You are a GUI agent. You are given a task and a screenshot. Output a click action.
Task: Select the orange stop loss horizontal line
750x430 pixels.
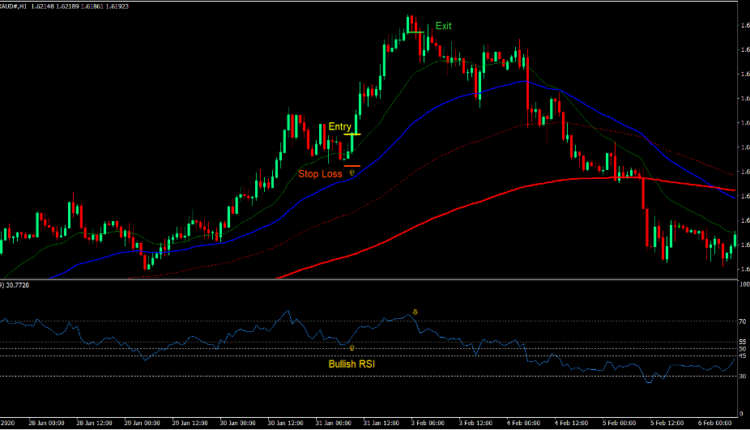tap(351, 166)
